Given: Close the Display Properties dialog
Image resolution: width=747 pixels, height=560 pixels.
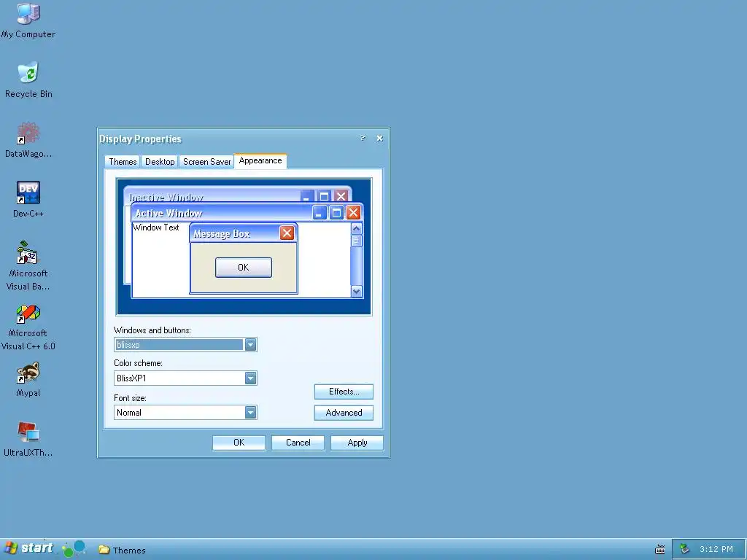Looking at the screenshot, I should click(x=379, y=138).
